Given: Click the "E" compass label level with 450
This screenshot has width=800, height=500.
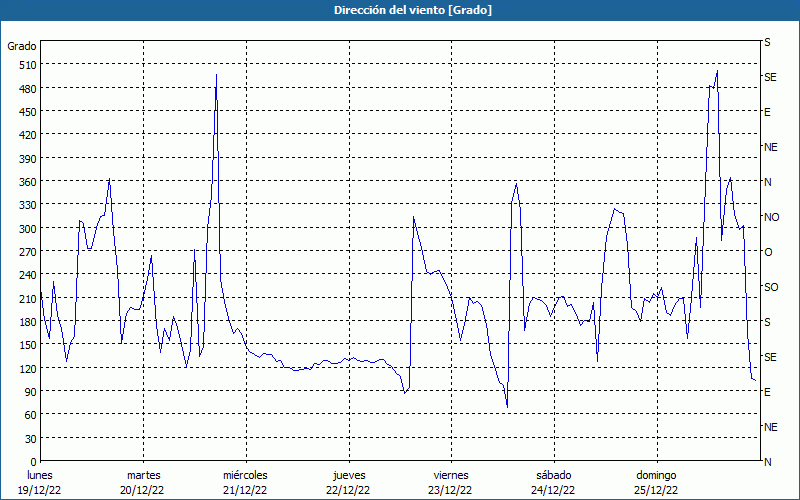Looking at the screenshot, I should (x=767, y=112).
